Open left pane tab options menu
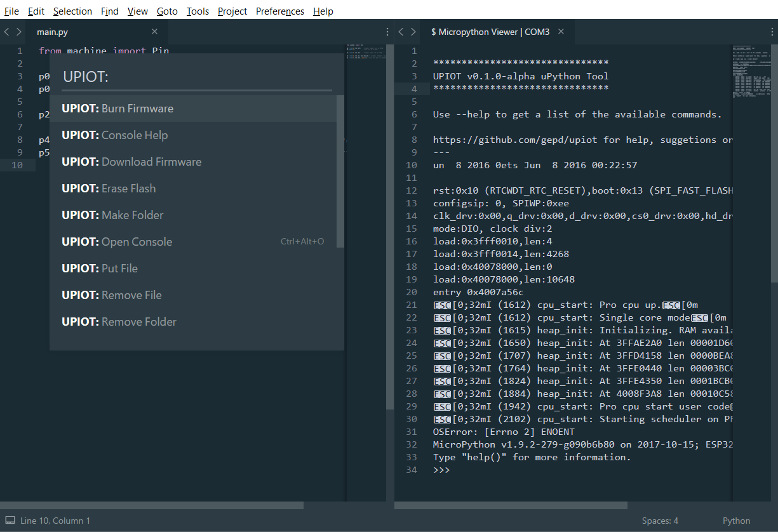Image resolution: width=778 pixels, height=532 pixels. pyautogui.click(x=387, y=32)
